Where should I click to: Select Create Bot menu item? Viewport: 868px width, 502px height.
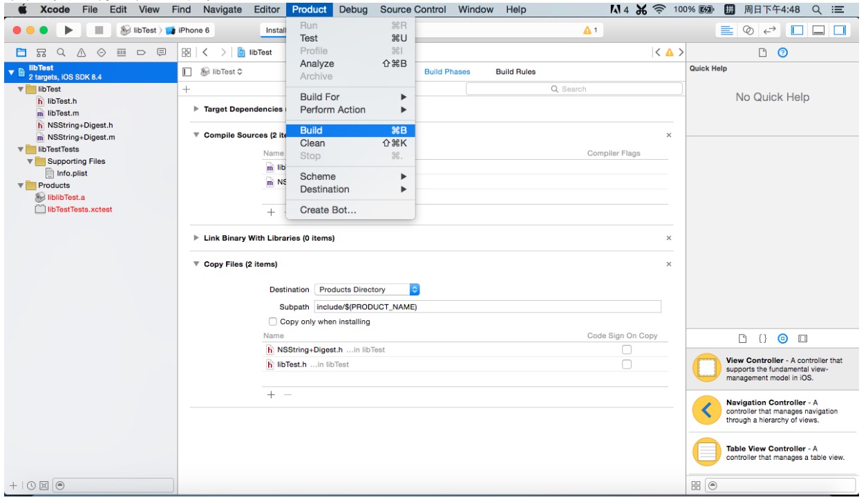tap(350, 210)
